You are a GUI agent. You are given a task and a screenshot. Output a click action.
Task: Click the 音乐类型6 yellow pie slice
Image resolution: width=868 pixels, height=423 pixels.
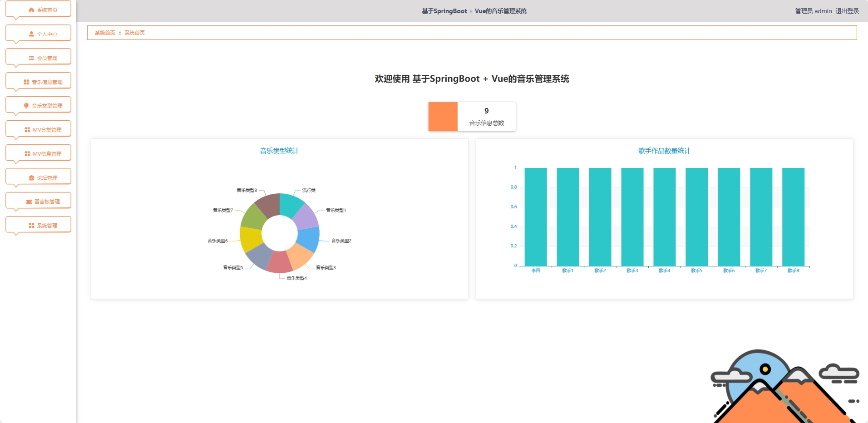[251, 239]
